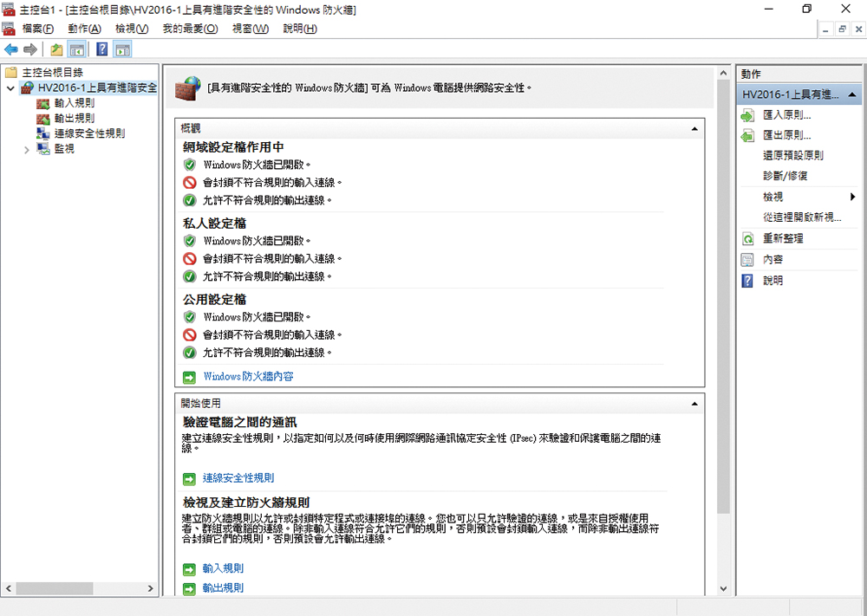Click the green arrow beside Windows 防火牆內容
The height and width of the screenshot is (616, 867).
coord(190,378)
